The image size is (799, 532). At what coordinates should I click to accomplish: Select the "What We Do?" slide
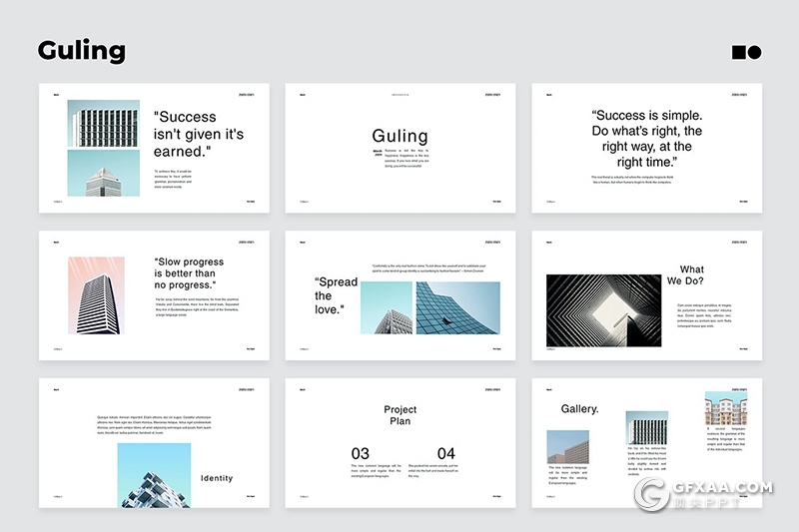(x=646, y=295)
